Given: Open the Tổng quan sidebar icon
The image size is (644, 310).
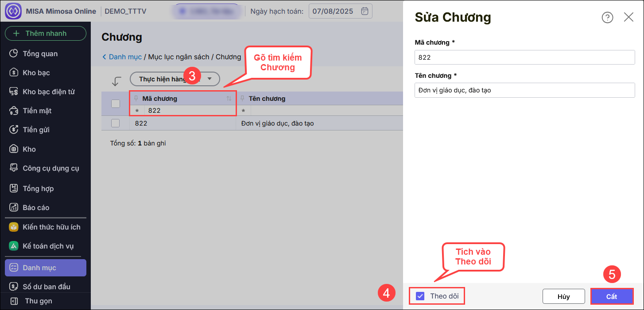Looking at the screenshot, I should 14,54.
